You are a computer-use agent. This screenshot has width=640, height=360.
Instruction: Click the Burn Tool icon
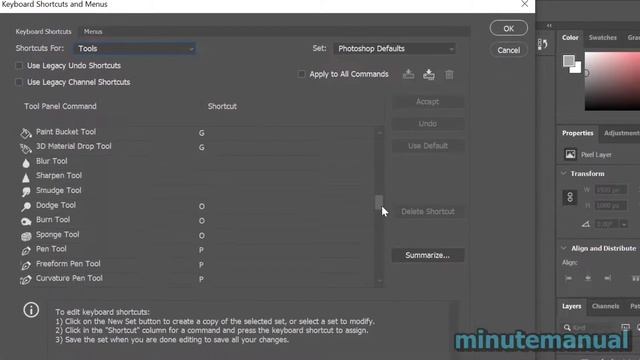[x=26, y=221]
